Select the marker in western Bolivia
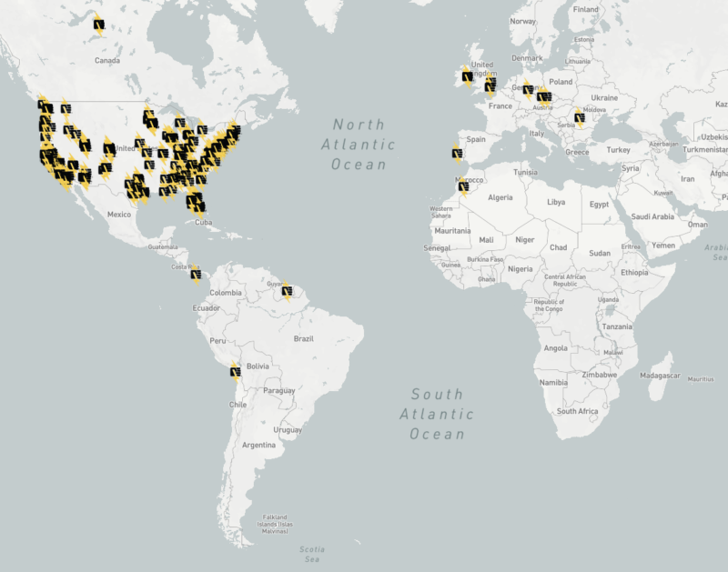The width and height of the screenshot is (728, 572). click(x=236, y=370)
